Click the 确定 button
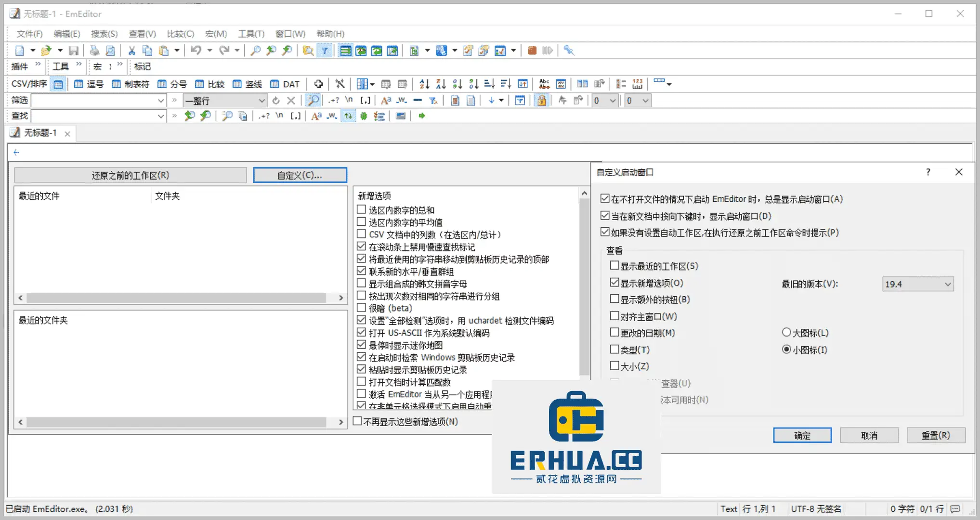This screenshot has height=520, width=980. pyautogui.click(x=802, y=435)
